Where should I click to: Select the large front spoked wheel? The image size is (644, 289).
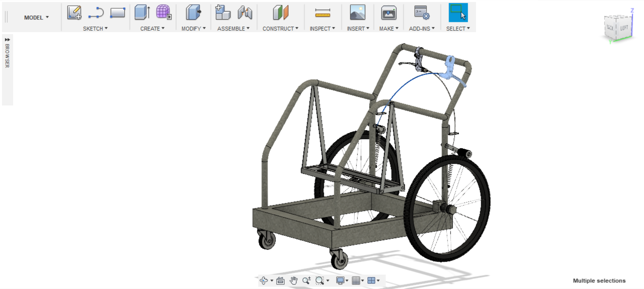point(447,208)
